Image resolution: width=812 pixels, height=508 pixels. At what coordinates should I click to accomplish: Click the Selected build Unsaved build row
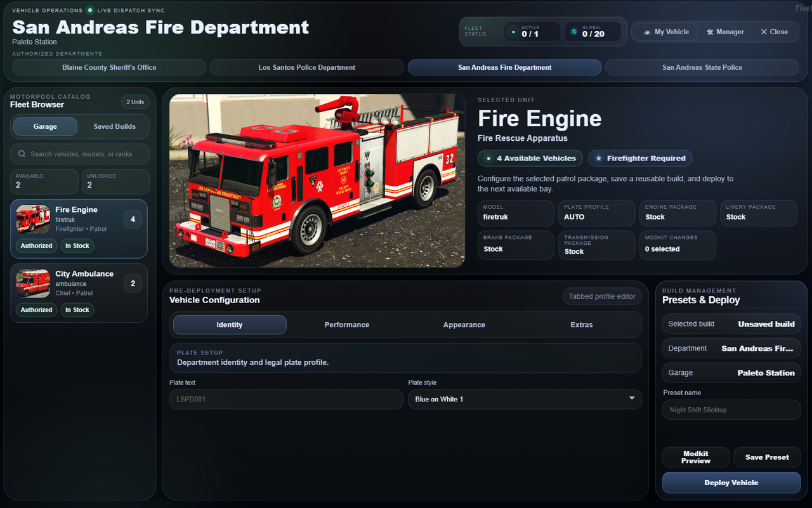(x=731, y=324)
